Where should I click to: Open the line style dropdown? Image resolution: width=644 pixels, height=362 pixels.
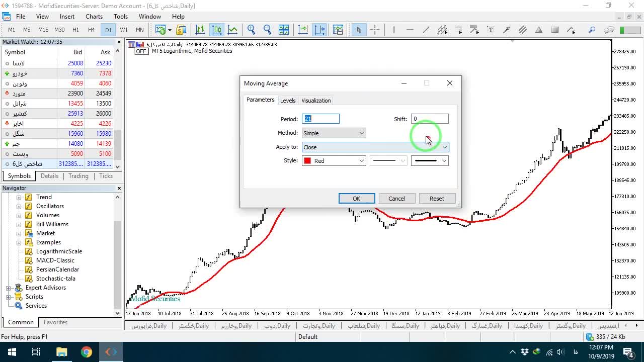388,161
